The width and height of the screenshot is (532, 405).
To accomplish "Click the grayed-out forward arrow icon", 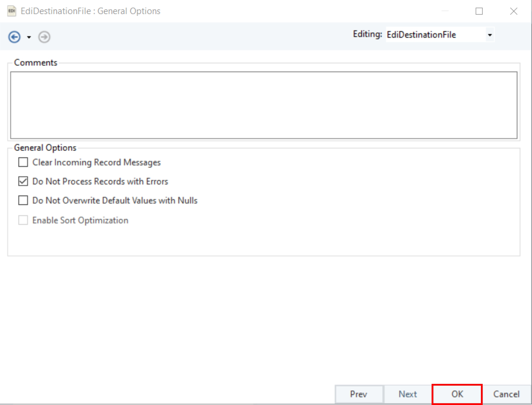I will tap(44, 37).
